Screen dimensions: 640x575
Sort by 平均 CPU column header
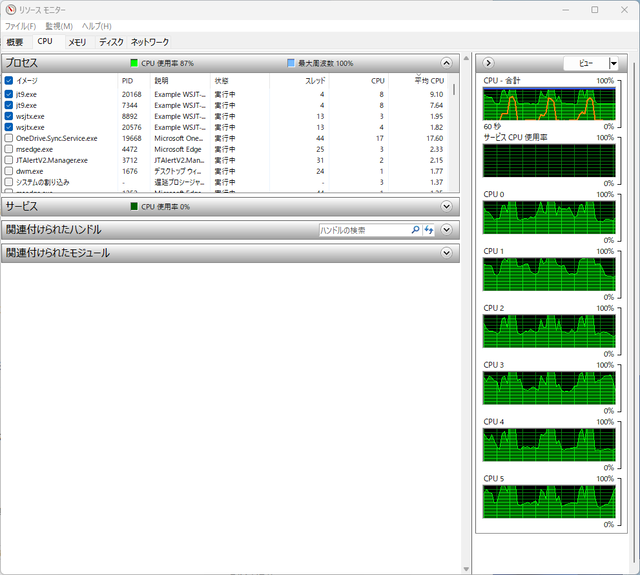(429, 81)
